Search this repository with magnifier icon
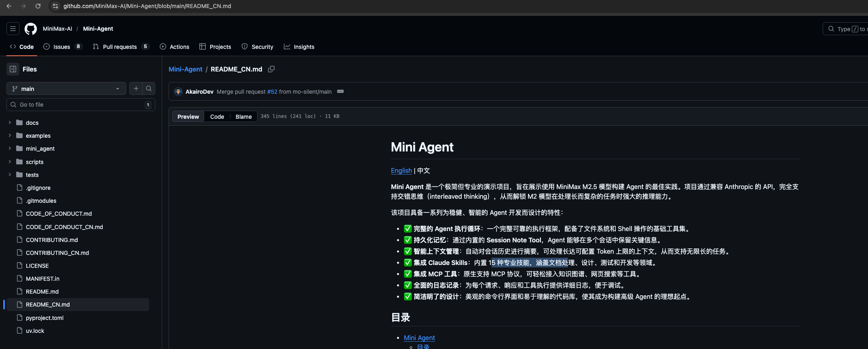868x349 pixels. pos(149,88)
